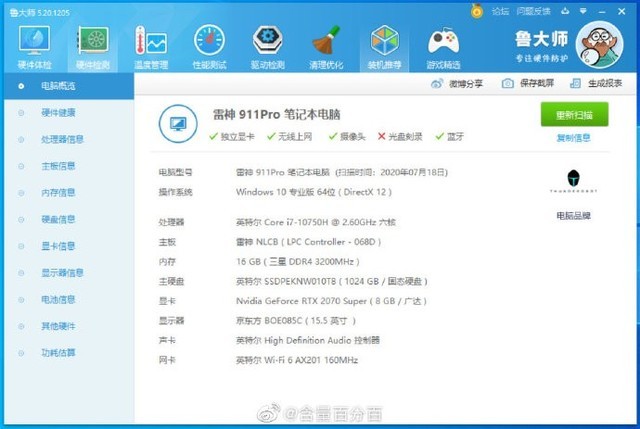This screenshot has height=429, width=640.
Task: Click the 独立显卡 check mark item
Action: click(231, 137)
